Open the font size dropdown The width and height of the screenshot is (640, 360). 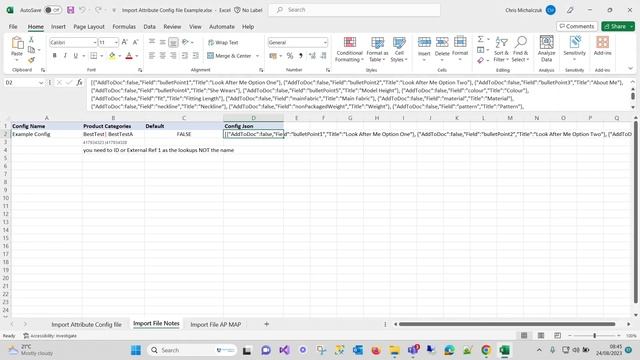click(116, 42)
